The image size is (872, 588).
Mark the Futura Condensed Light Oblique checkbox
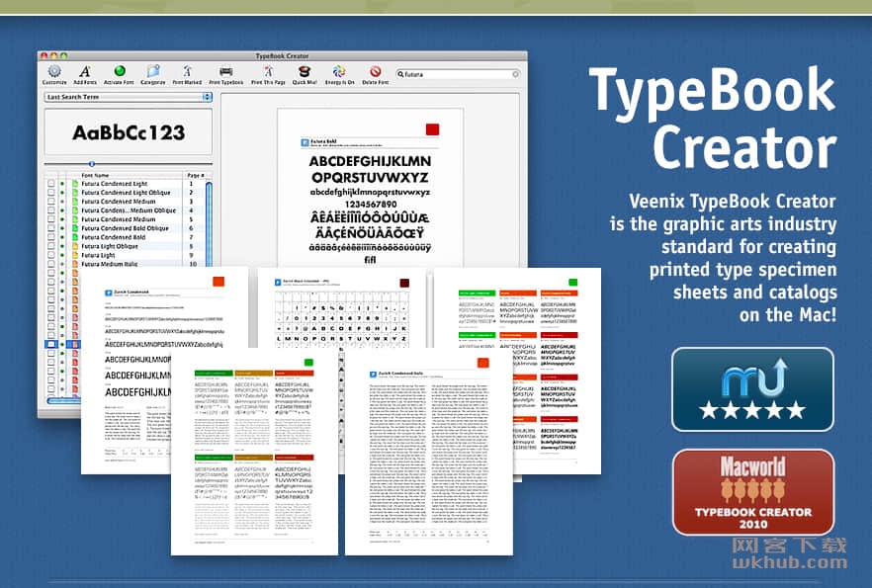click(51, 193)
